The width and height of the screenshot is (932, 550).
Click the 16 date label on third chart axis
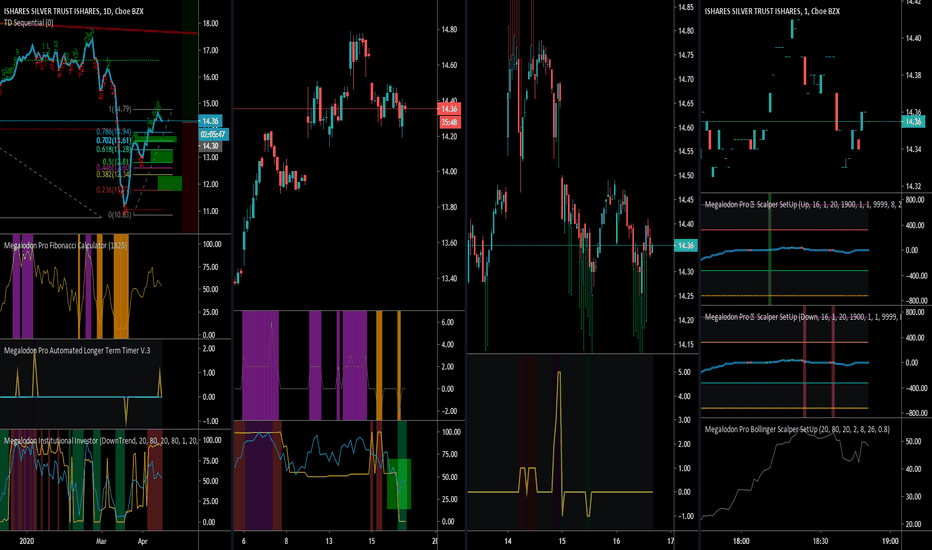(616, 541)
